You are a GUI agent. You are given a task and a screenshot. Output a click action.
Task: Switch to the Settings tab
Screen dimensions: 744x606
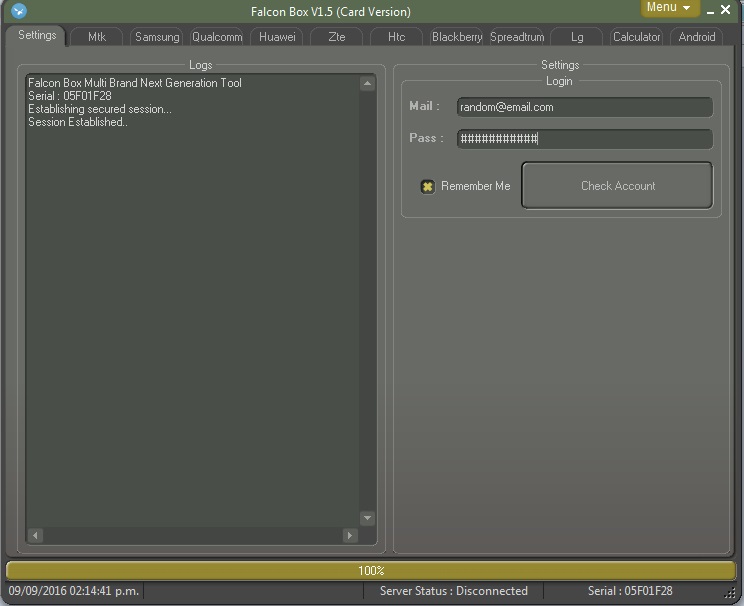[x=37, y=35]
